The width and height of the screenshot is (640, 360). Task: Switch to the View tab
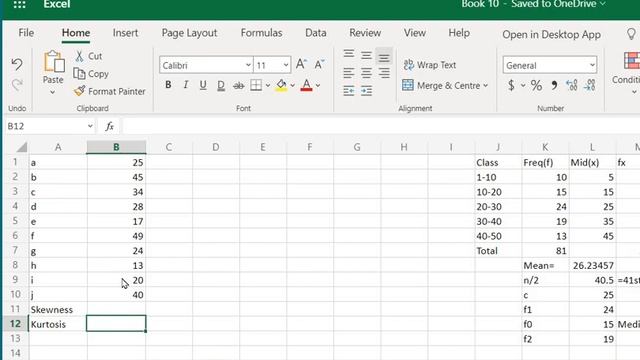click(415, 33)
